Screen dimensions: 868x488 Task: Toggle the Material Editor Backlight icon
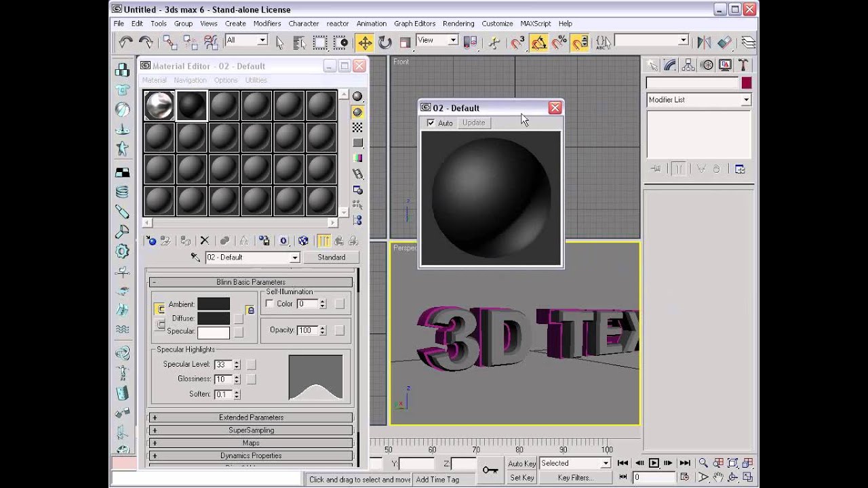pyautogui.click(x=357, y=112)
